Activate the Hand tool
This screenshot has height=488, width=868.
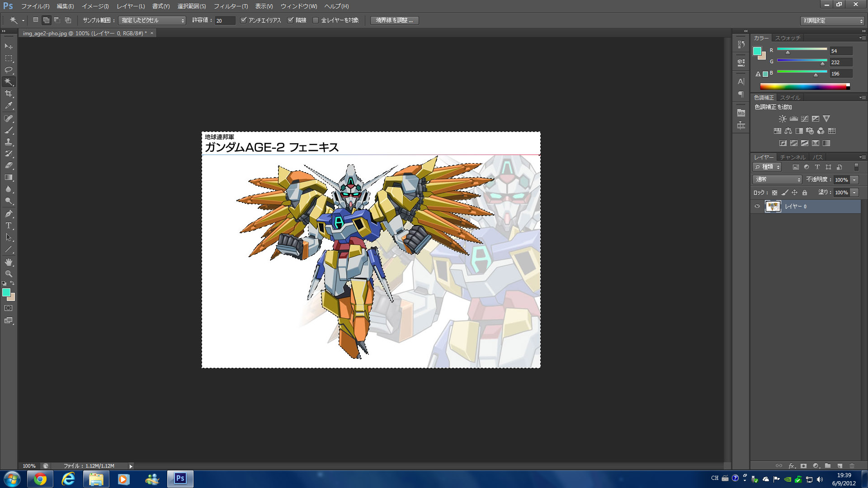9,262
